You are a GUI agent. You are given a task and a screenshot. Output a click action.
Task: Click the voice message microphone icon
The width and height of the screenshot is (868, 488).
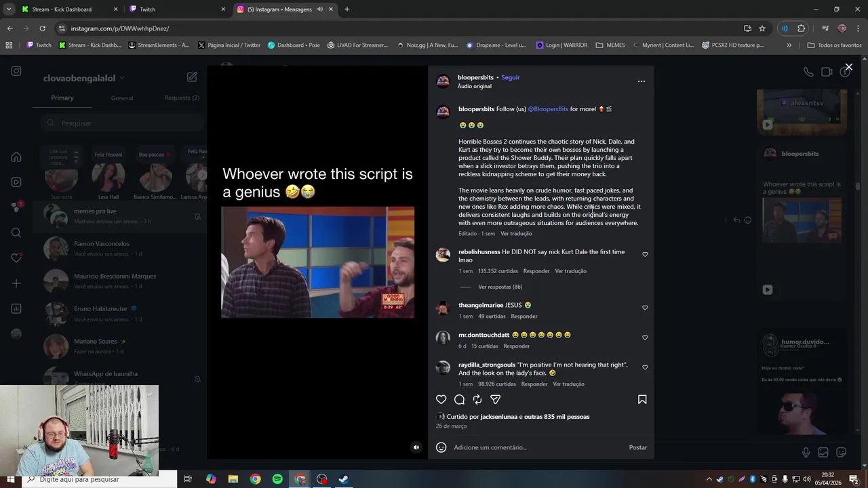pos(806,452)
